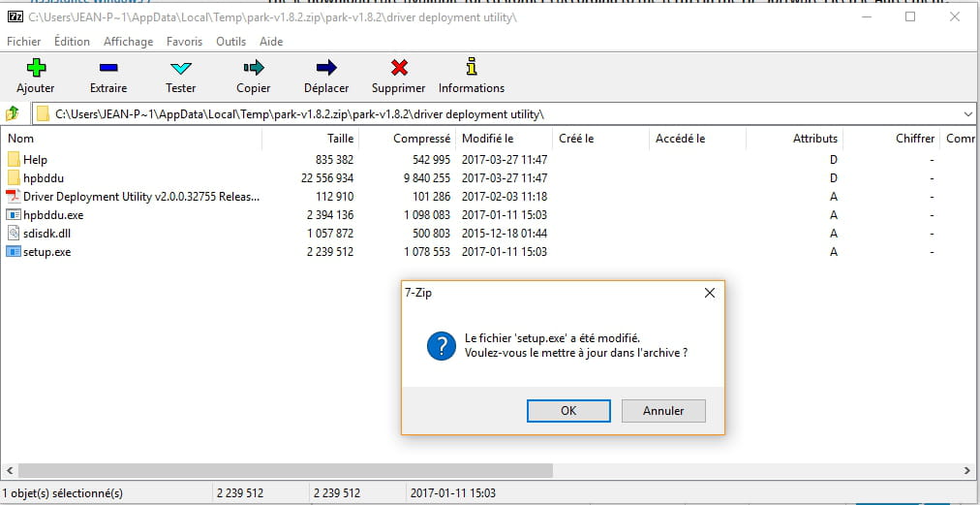Select Driver Deployment Utility v2.0.0.32755 file name
The height and width of the screenshot is (505, 980).
(141, 197)
